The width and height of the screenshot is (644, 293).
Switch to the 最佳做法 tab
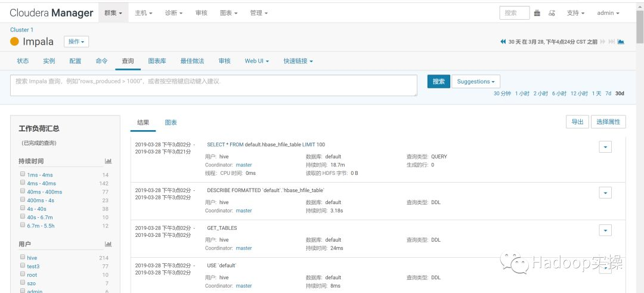pos(192,61)
